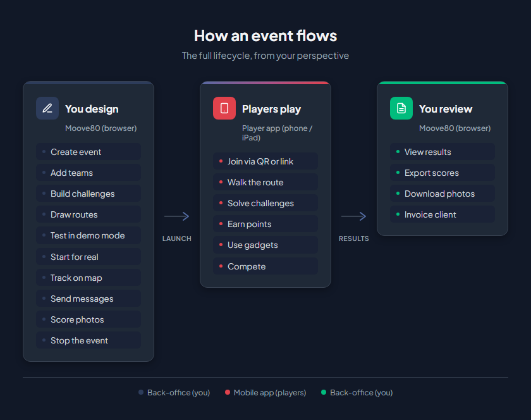Screen dimensions: 531x420
Task: Switch to the You review section
Action: point(442,108)
